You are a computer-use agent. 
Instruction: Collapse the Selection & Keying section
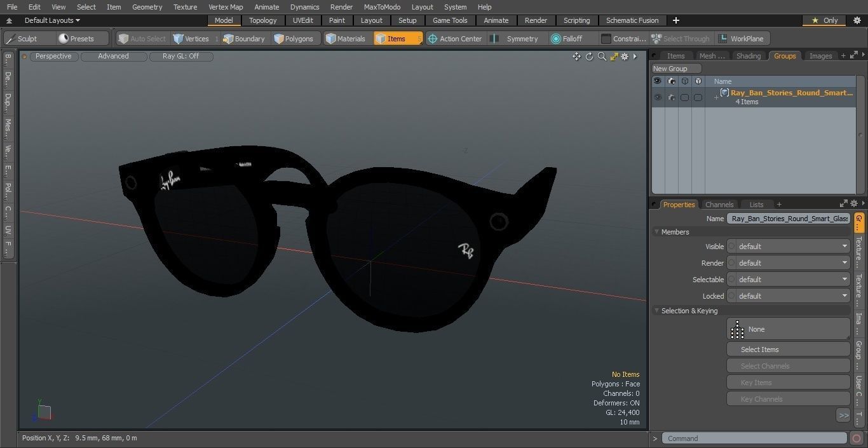(656, 311)
